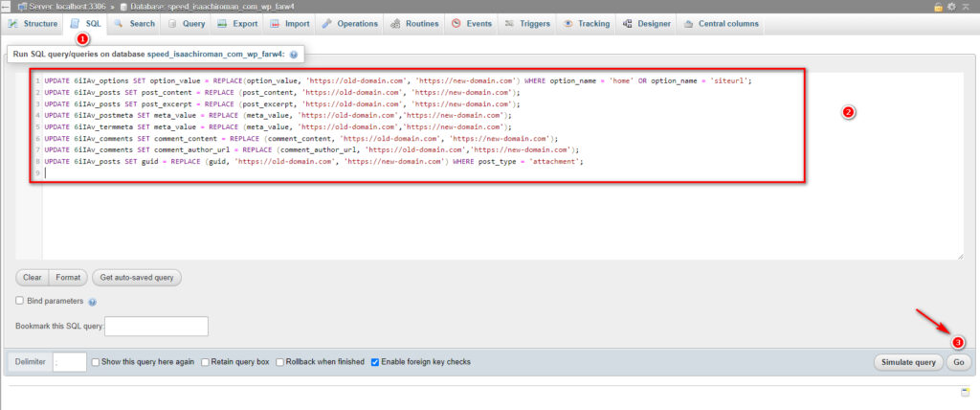Open the Import tab
The height and width of the screenshot is (410, 980).
click(x=290, y=24)
